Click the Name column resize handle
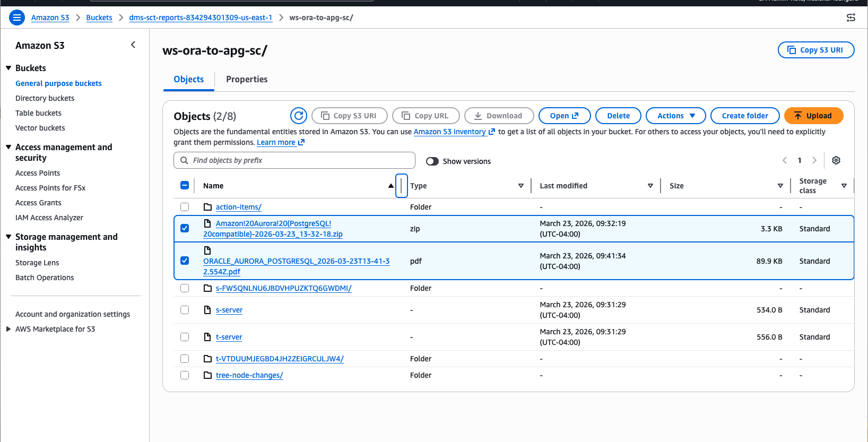 [402, 186]
